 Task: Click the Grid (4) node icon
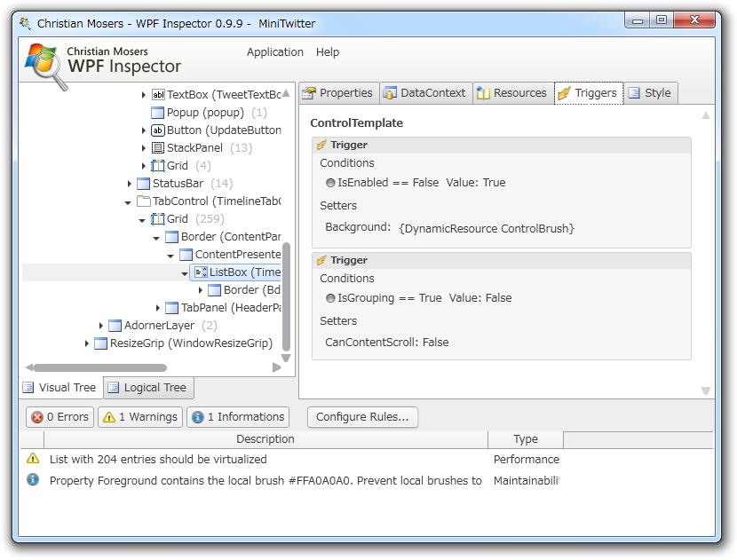tap(158, 166)
